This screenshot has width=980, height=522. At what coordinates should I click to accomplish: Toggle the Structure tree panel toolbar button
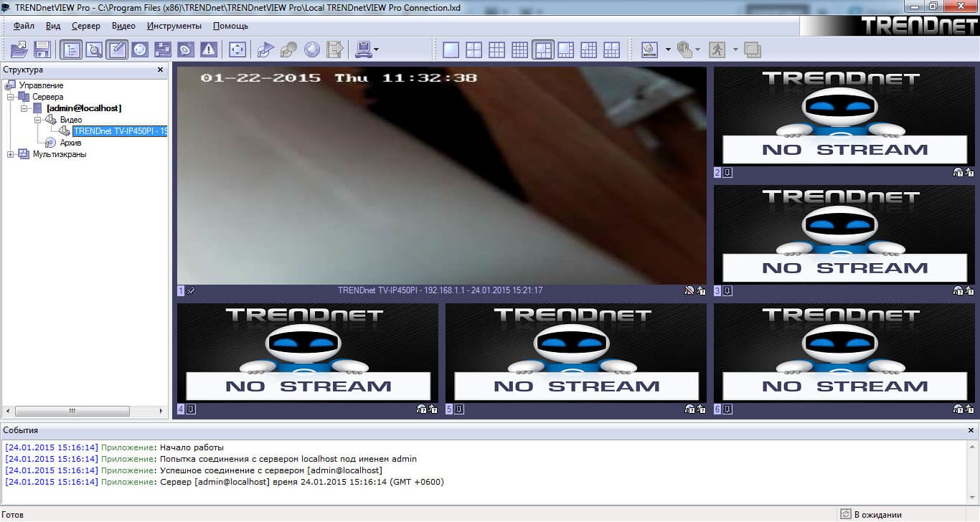point(71,49)
